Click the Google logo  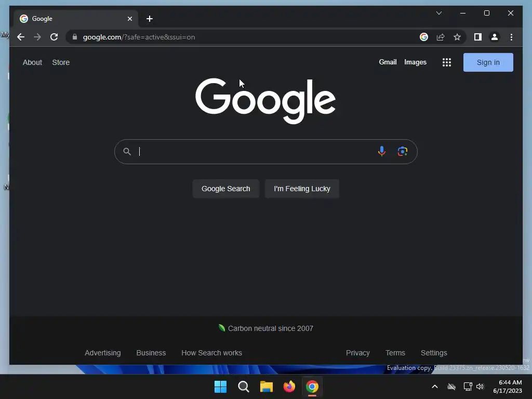tap(265, 101)
